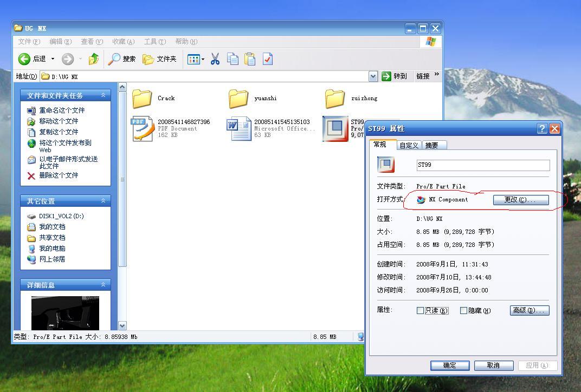Open the 编辑(E) menu

tap(60, 42)
